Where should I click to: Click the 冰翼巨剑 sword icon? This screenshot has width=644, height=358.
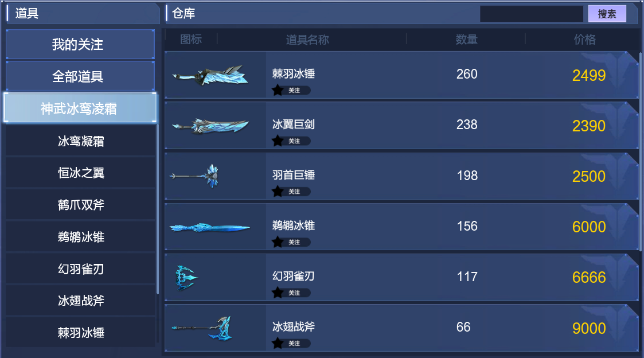pyautogui.click(x=210, y=126)
